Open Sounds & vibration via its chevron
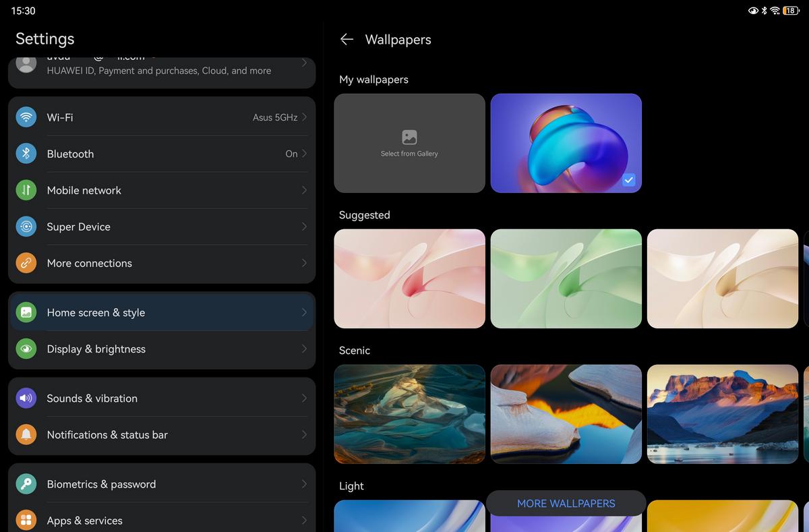The height and width of the screenshot is (532, 809). tap(304, 398)
